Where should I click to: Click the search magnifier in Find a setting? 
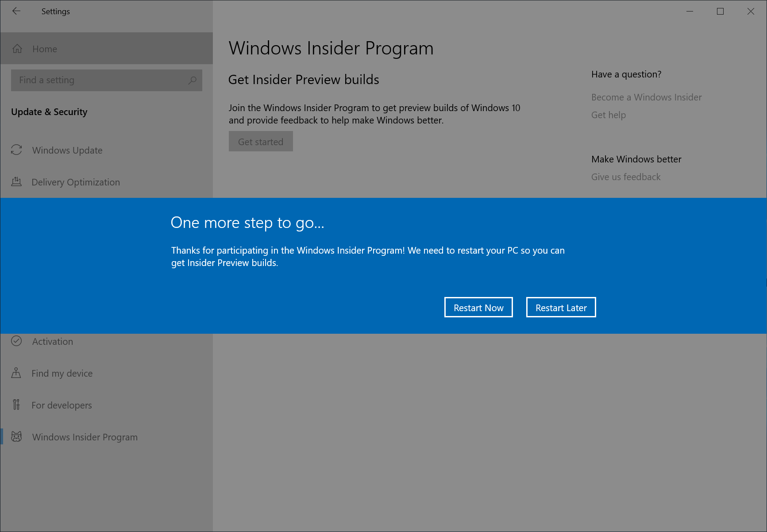[x=192, y=81]
